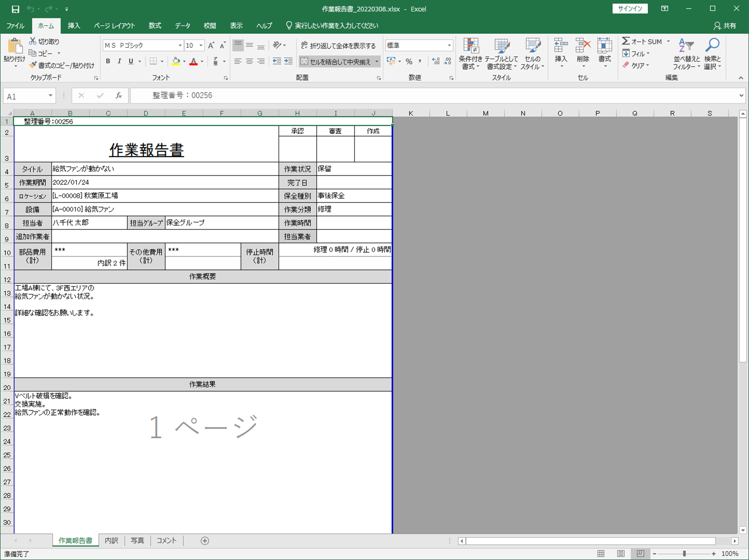This screenshot has height=560, width=749.
Task: Click the Find and Select magnifier
Action: tap(712, 54)
